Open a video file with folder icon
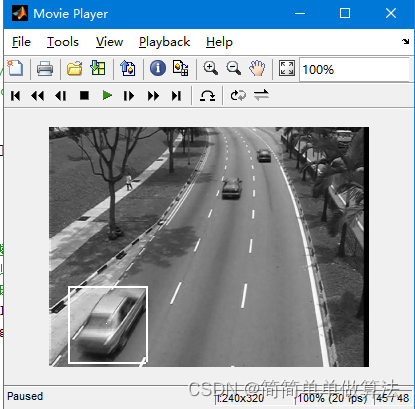 point(74,69)
